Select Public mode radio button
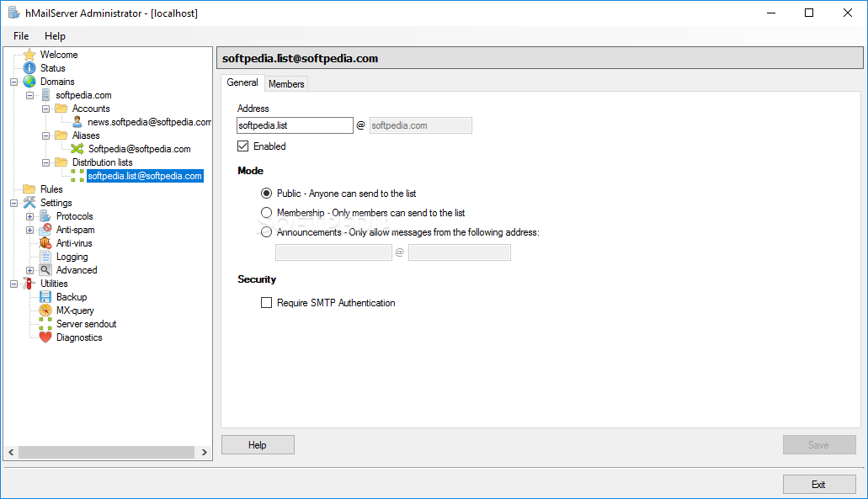The height and width of the screenshot is (499, 868). (266, 194)
